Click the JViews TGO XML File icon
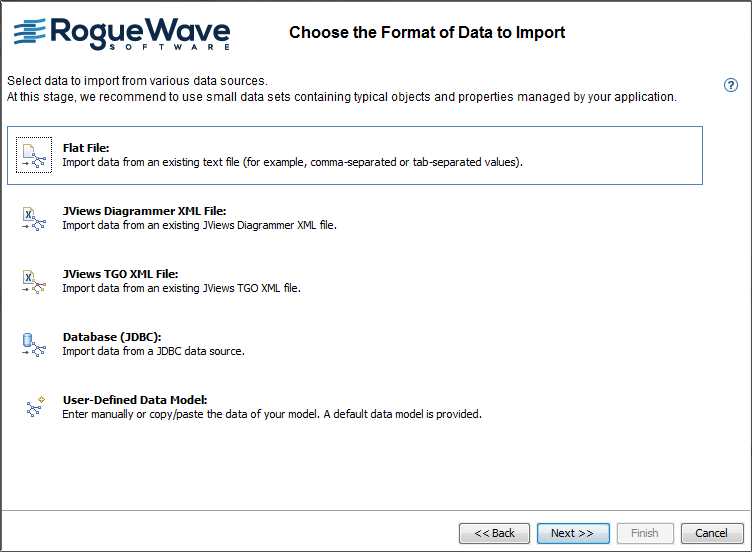The image size is (752, 552). [x=34, y=281]
